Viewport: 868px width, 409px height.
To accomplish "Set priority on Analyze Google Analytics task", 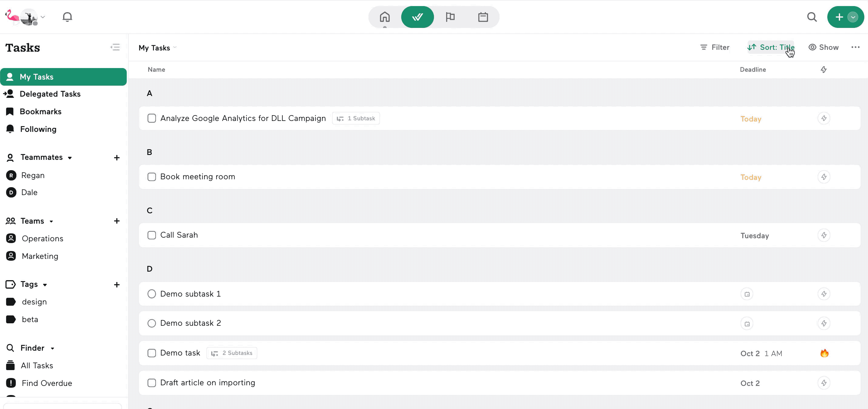I will pos(823,118).
